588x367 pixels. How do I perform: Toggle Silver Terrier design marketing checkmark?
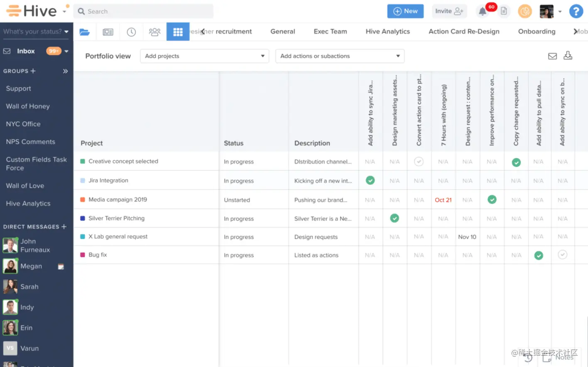coord(394,218)
